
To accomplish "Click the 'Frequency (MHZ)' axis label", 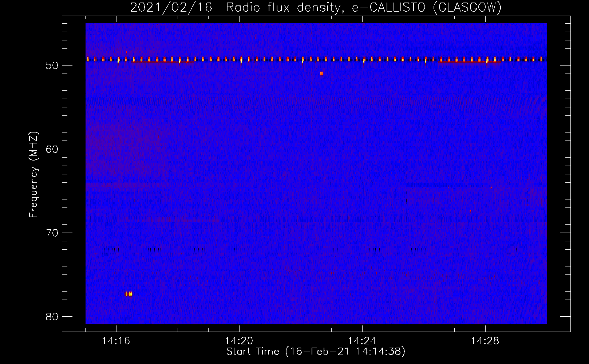I will (33, 175).
